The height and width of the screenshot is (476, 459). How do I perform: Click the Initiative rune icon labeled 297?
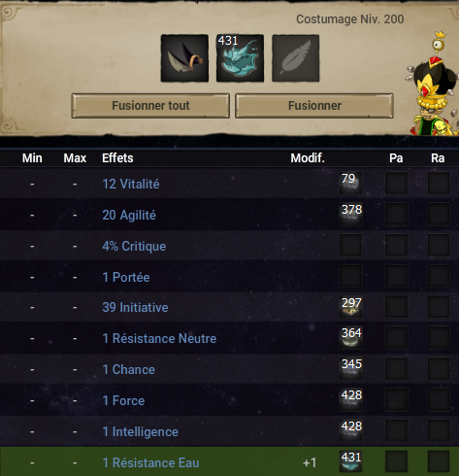(x=350, y=307)
